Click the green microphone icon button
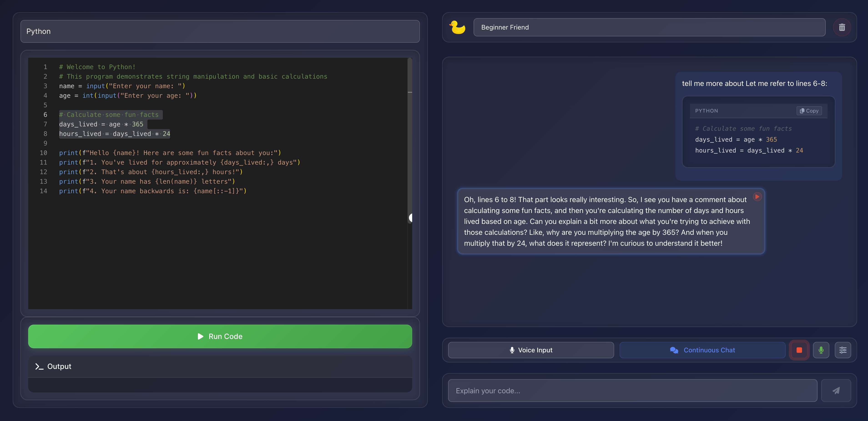 [x=821, y=350]
